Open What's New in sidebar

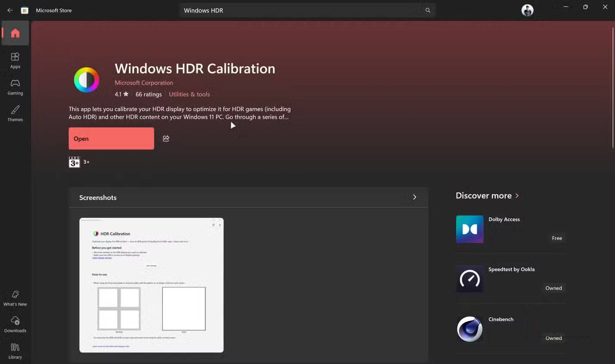pyautogui.click(x=15, y=298)
